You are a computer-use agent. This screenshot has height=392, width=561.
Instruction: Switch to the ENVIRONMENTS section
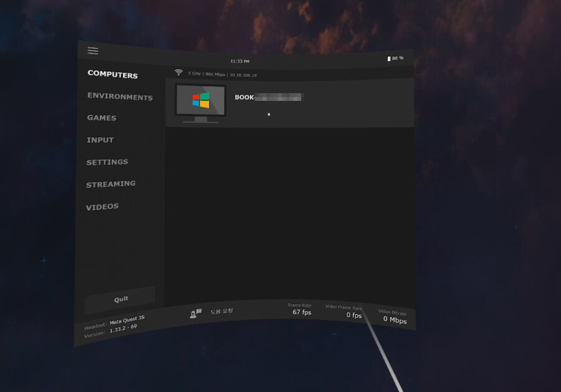(x=120, y=97)
